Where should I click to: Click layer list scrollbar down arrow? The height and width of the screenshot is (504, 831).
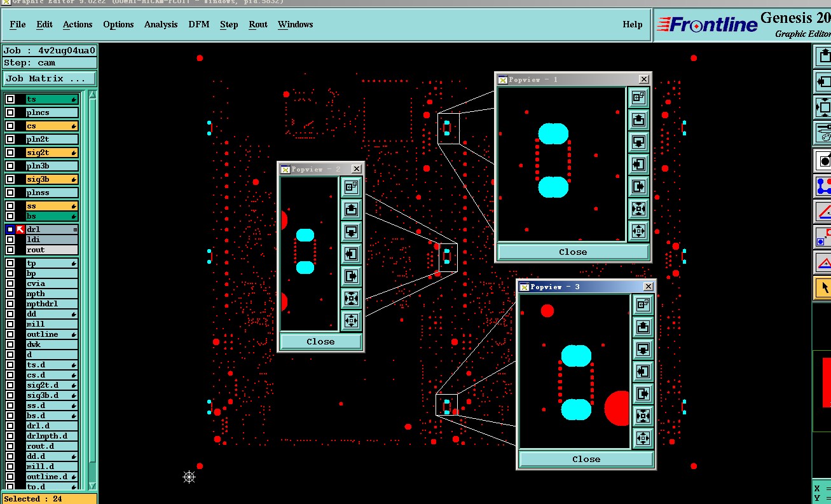93,486
